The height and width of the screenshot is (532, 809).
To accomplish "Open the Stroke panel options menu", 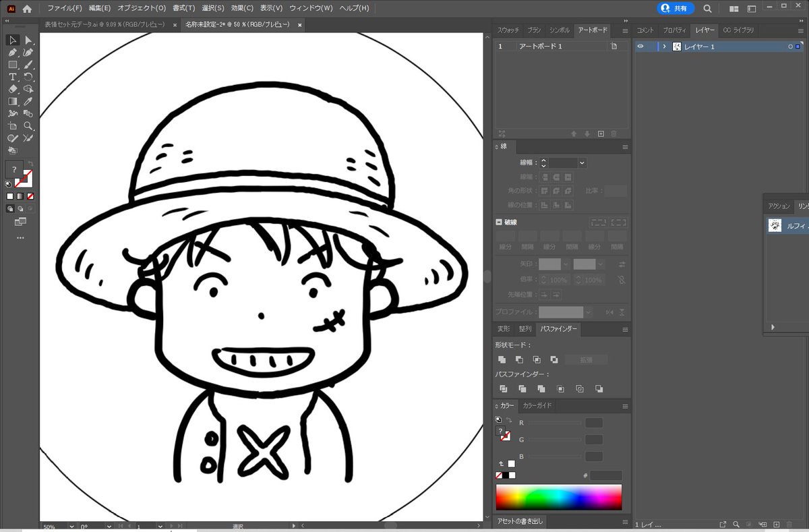I will (625, 147).
